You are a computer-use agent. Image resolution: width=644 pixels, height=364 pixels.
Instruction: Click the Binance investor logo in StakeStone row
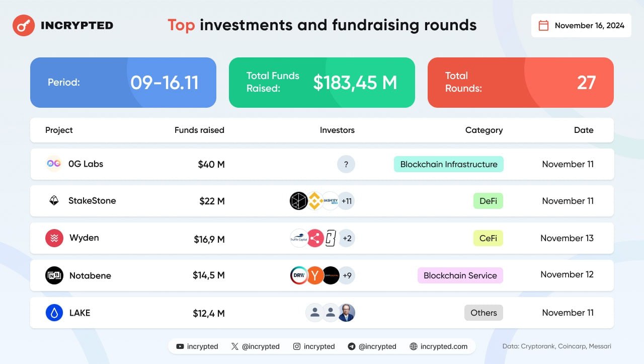[315, 201]
